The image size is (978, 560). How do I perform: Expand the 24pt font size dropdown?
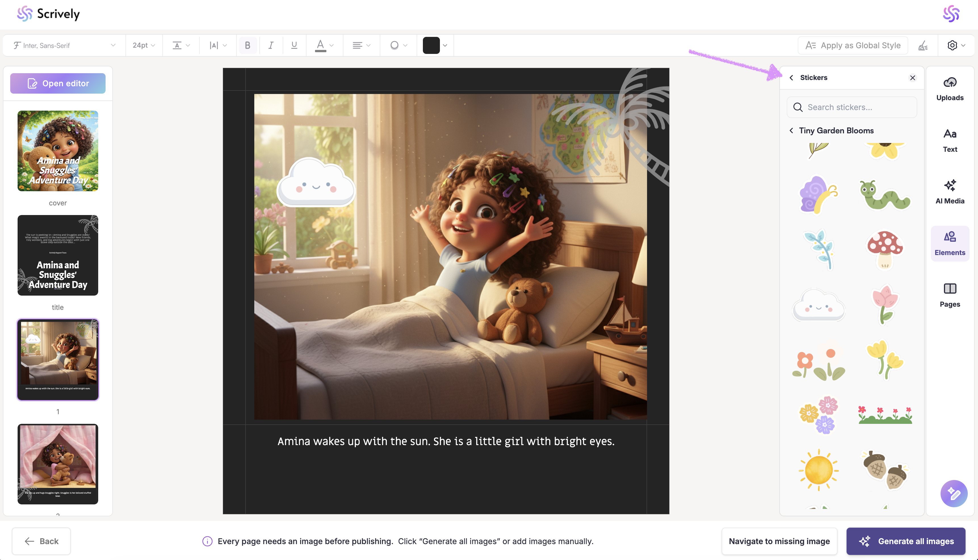click(144, 45)
